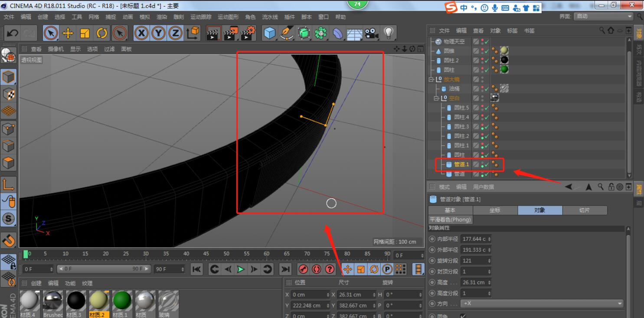Image resolution: width=644 pixels, height=318 pixels.
Task: Activate the Move tool in top toolbar
Action: tap(68, 33)
